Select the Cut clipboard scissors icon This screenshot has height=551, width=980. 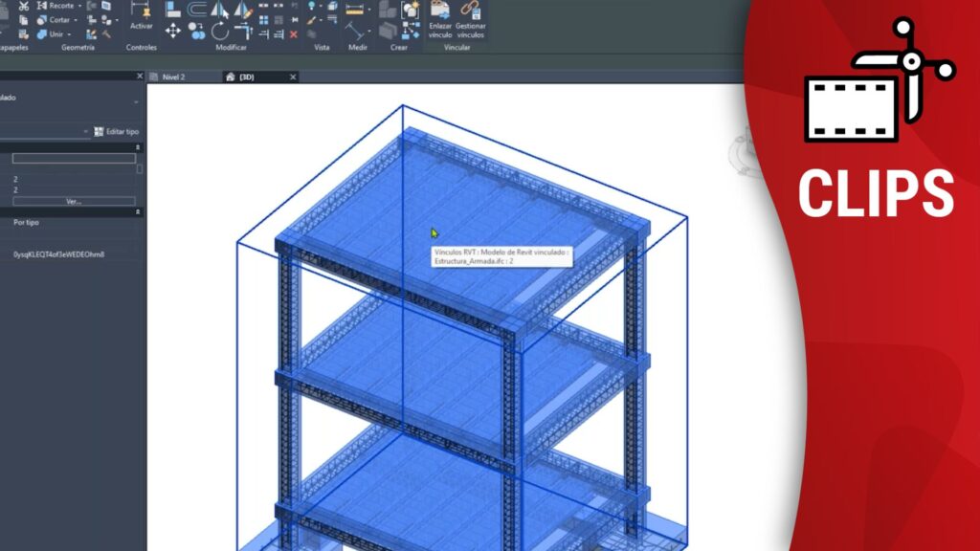23,6
